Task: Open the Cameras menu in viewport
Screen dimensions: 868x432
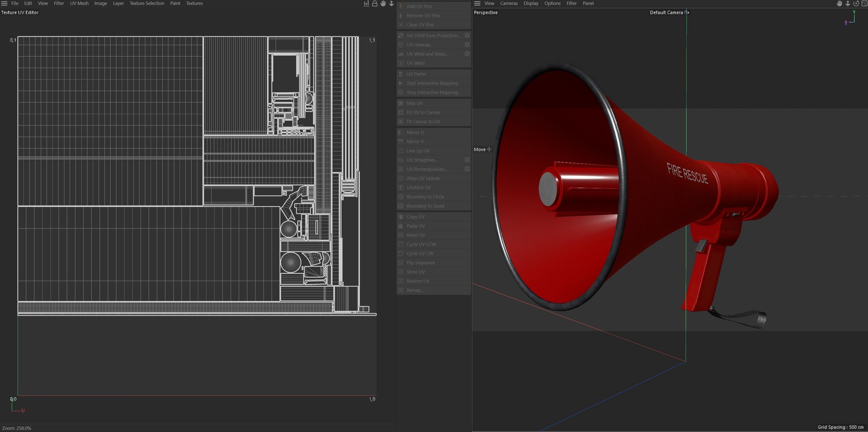Action: (x=509, y=3)
